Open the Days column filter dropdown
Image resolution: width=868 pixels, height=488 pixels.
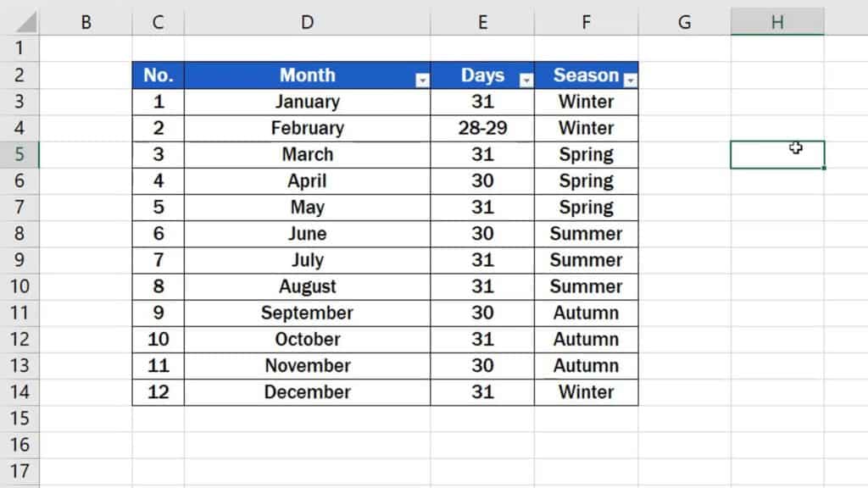pyautogui.click(x=526, y=79)
